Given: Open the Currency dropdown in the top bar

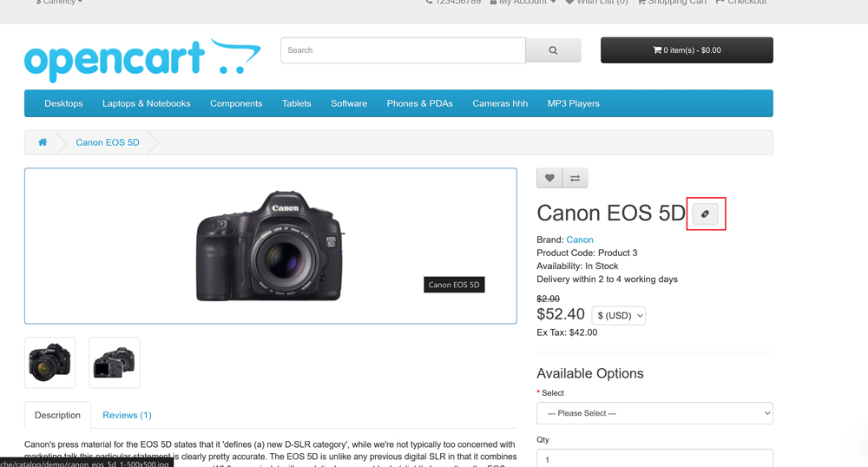Looking at the screenshot, I should 59,3.
